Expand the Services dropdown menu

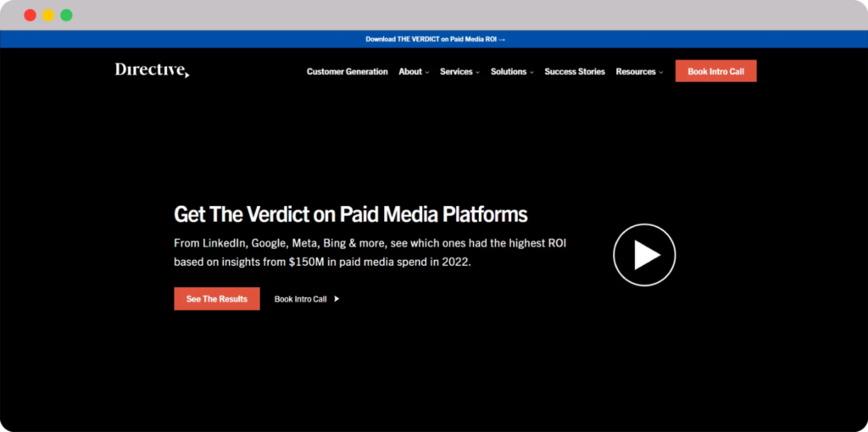tap(459, 72)
